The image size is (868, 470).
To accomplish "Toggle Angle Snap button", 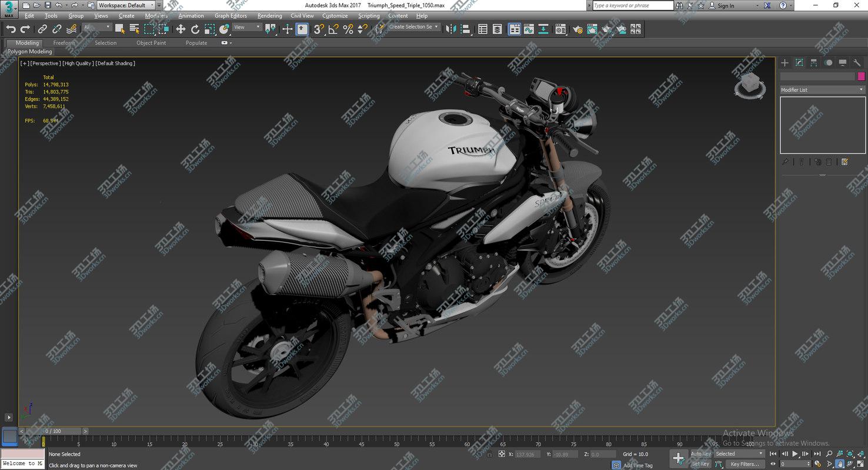I will click(x=333, y=29).
